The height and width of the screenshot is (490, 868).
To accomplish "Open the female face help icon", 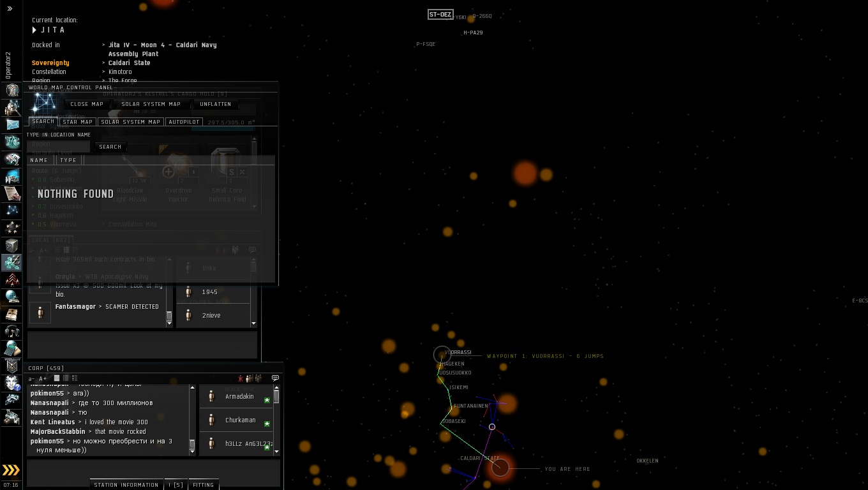I will tap(12, 383).
